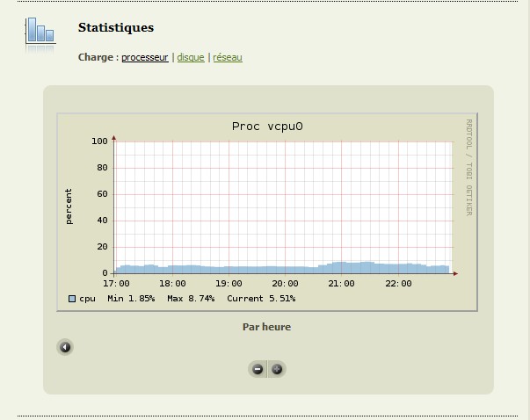Click the 21:00 time axis label
Screen dimensions: 530x420
[x=341, y=284]
